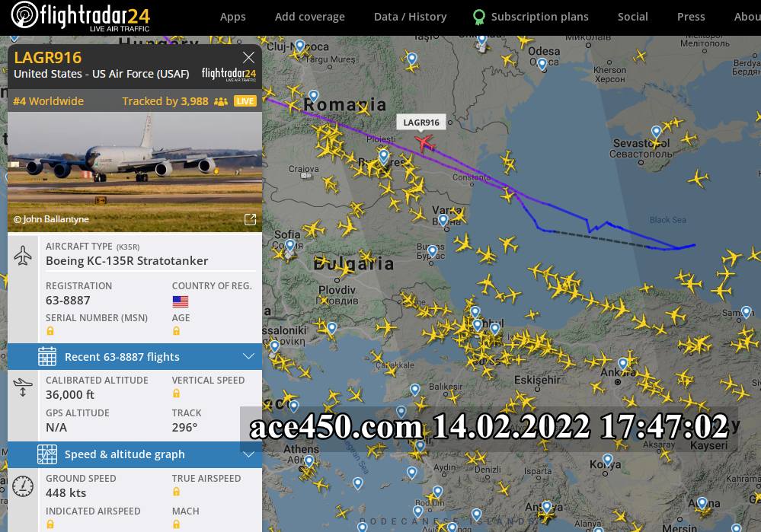
Task: Close the LAGR916 flight panel
Action: click(x=248, y=57)
